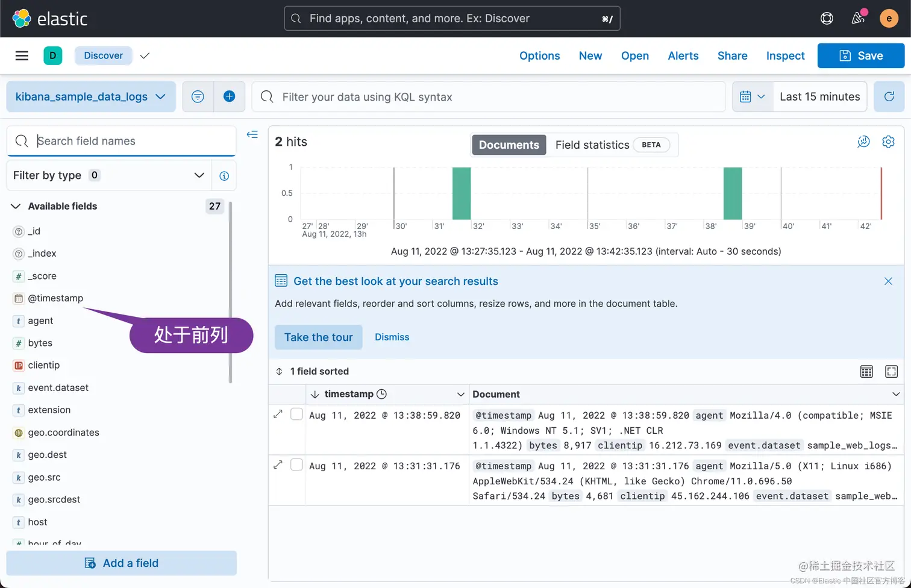Click the histogram bar near 38'
This screenshot has width=911, height=588.
pos(733,193)
